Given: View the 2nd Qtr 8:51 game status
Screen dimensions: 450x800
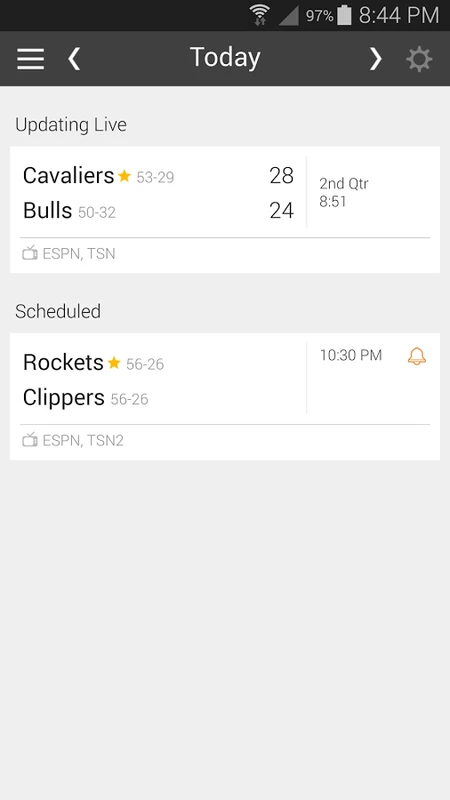Looking at the screenshot, I should [344, 192].
